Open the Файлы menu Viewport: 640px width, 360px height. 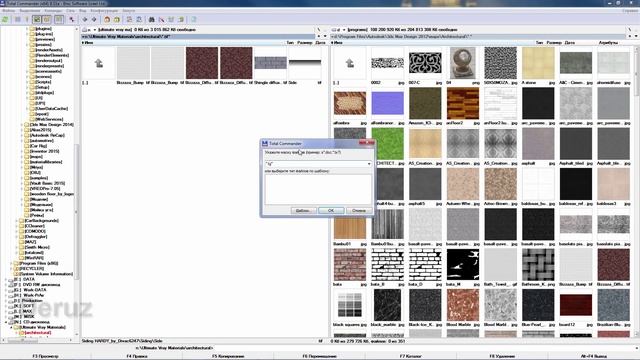pyautogui.click(x=8, y=11)
